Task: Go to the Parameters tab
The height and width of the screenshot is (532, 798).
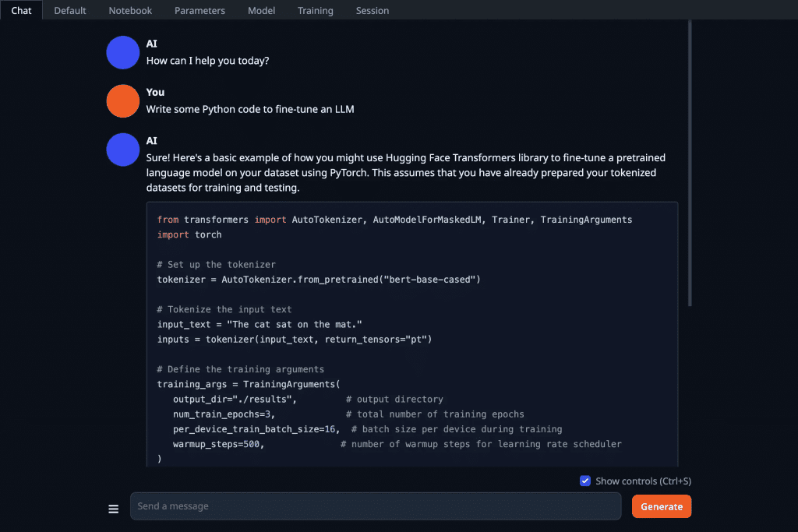Action: coord(199,10)
